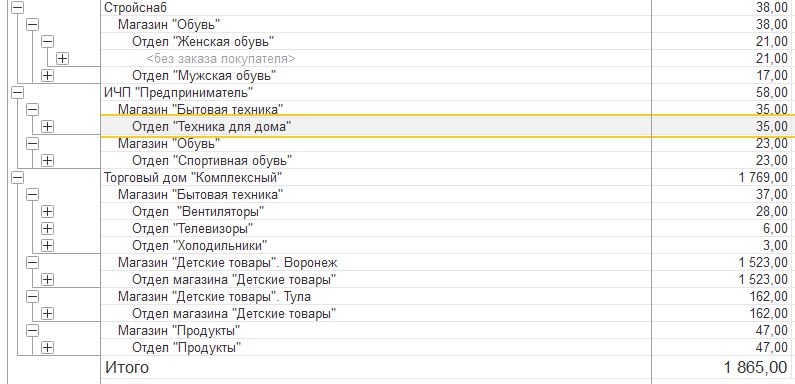Select Отдел "Спортивная обувь" label
Screen dimensions: 795x384
click(x=212, y=161)
